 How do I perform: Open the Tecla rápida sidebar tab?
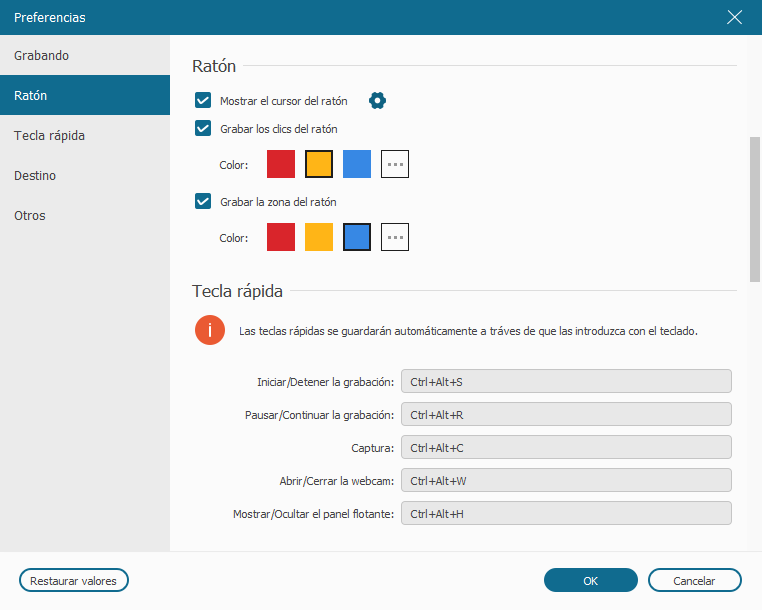85,135
